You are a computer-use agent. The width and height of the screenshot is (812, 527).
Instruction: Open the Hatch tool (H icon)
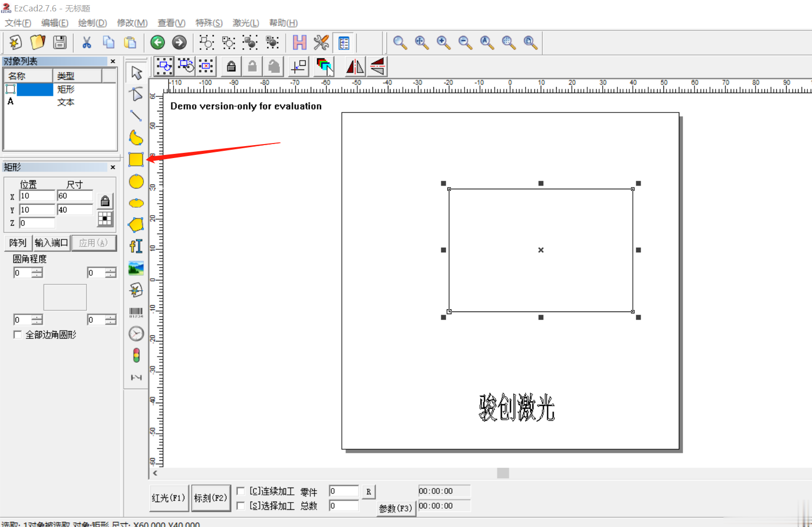pyautogui.click(x=299, y=42)
